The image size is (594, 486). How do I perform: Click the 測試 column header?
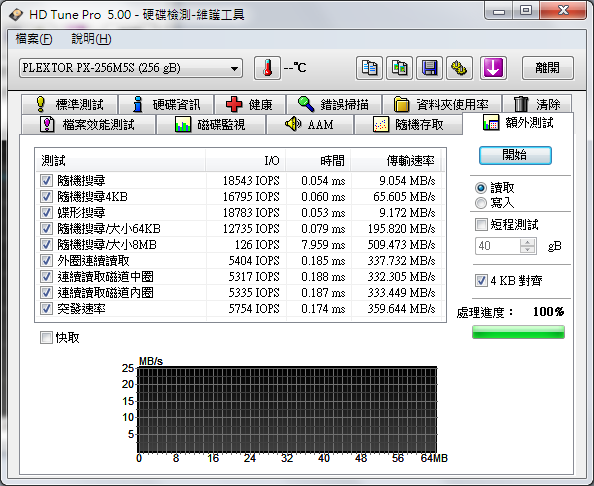[x=120, y=161]
